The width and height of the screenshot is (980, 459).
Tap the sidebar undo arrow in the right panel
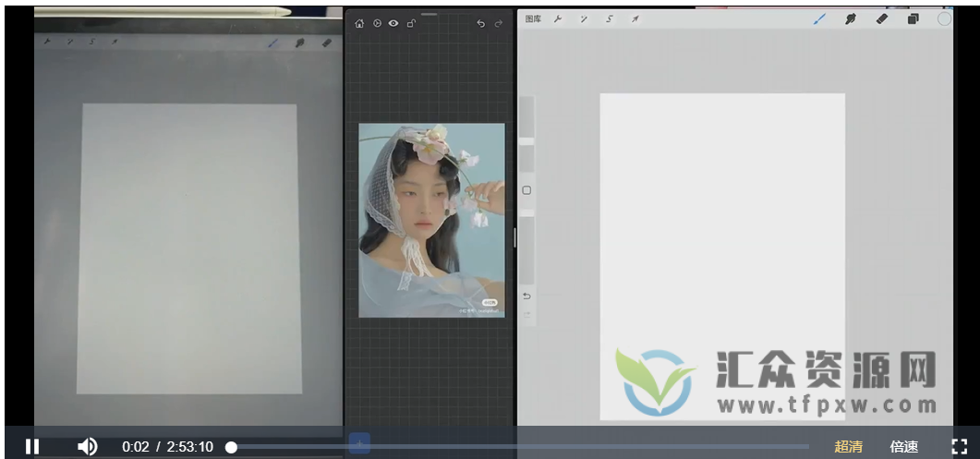tap(526, 296)
